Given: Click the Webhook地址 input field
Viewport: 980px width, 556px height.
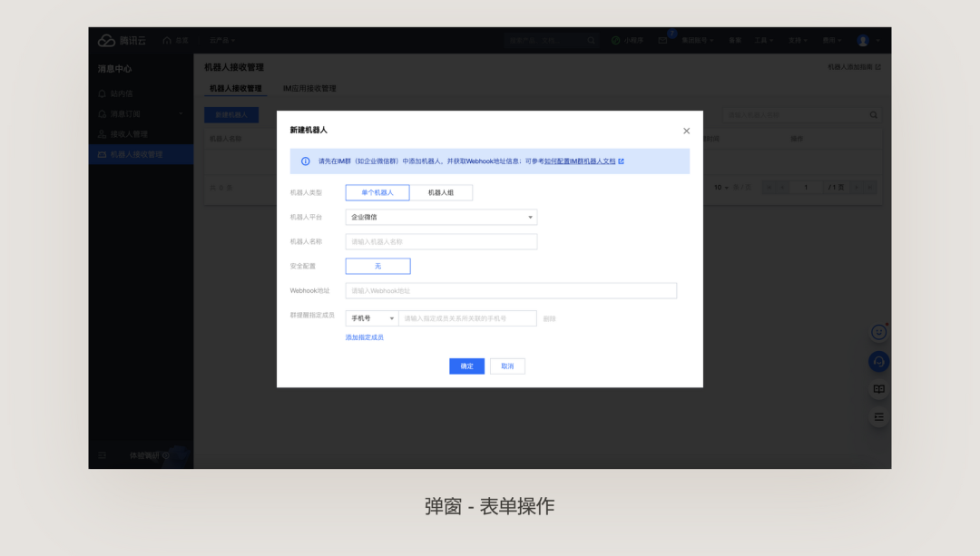Looking at the screenshot, I should coord(511,290).
